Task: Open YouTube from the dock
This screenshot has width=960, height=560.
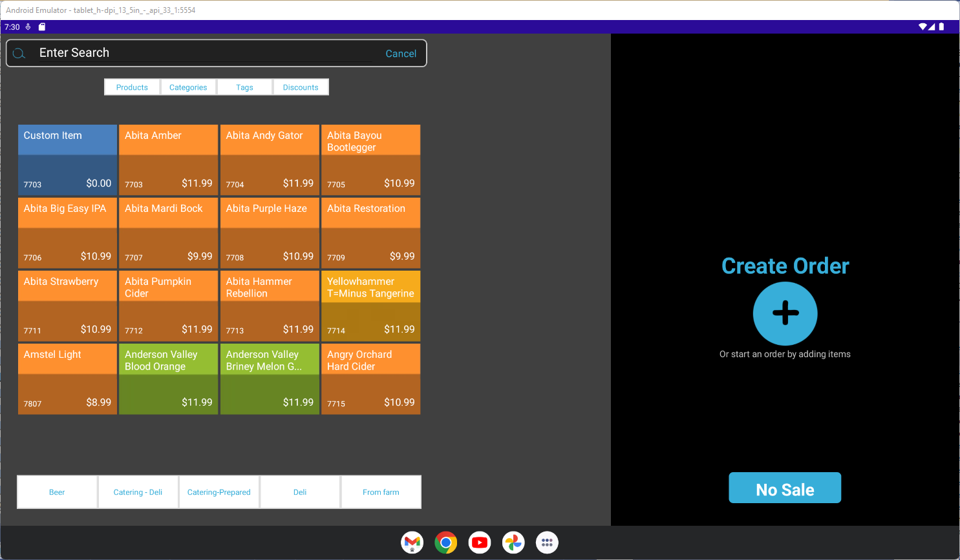Action: tap(480, 543)
